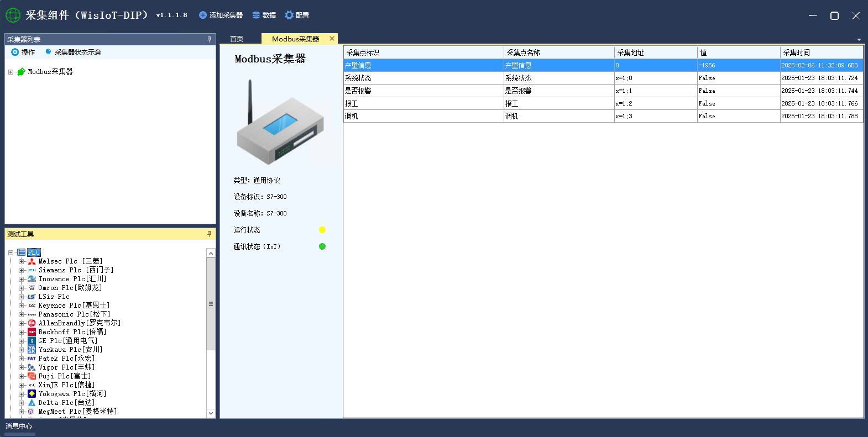Click the gear icon for configuration
The height and width of the screenshot is (437, 868).
click(289, 15)
